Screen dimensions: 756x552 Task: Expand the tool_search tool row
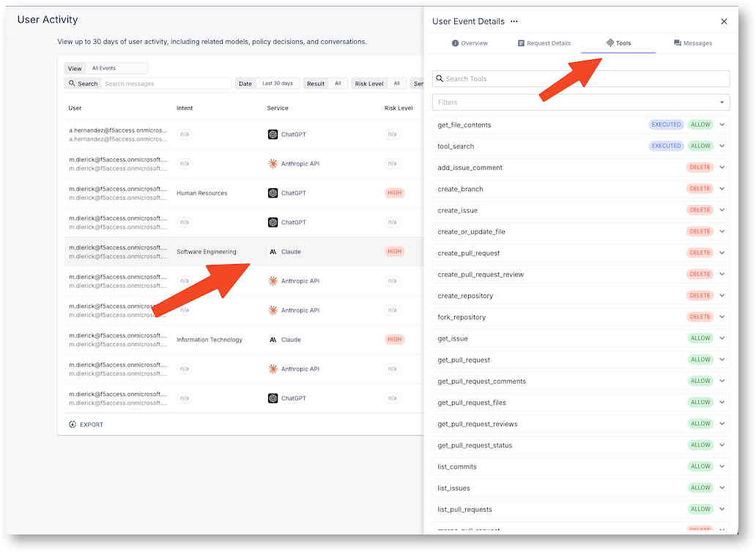[722, 146]
